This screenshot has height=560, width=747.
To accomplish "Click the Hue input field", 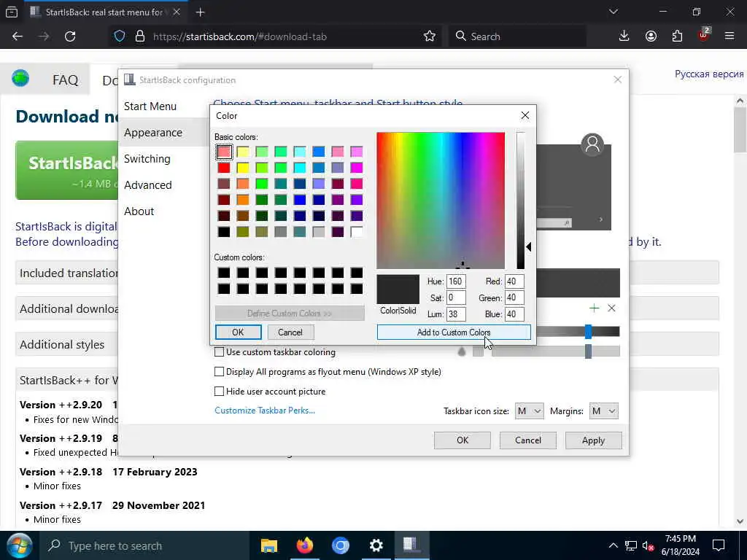I will click(456, 281).
